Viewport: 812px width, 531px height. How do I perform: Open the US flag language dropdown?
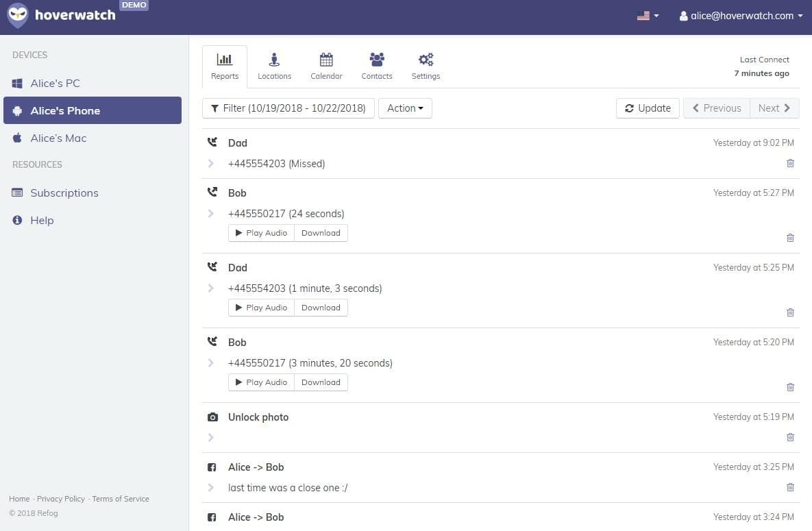pos(648,16)
